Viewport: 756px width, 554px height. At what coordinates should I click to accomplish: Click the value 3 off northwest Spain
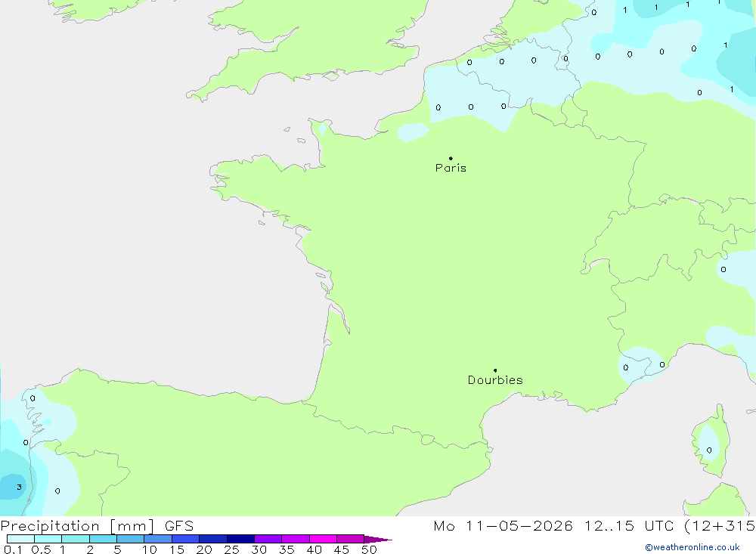point(20,487)
